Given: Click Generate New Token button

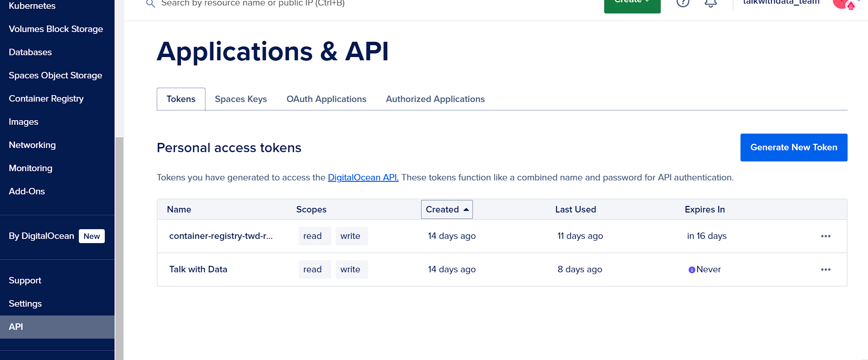Looking at the screenshot, I should (794, 148).
